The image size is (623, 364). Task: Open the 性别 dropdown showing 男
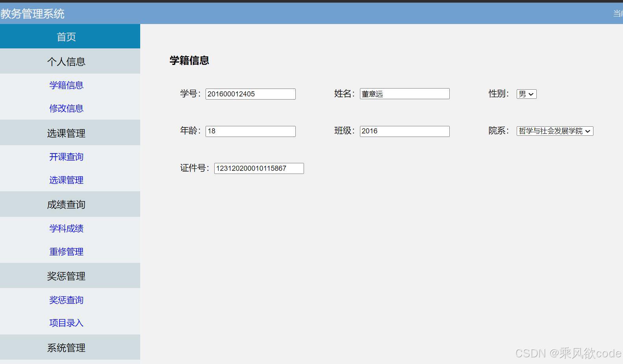pyautogui.click(x=527, y=94)
